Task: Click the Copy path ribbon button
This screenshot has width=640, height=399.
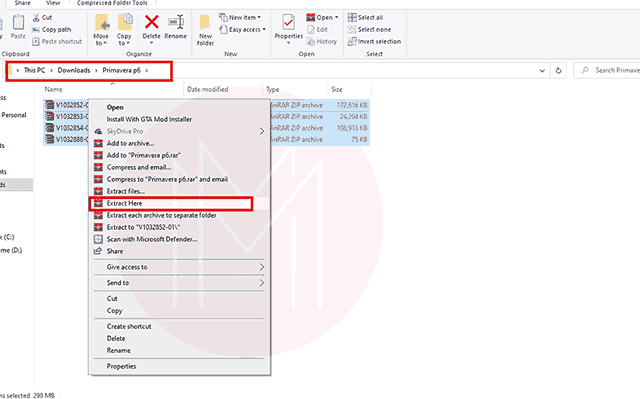Action: [51, 29]
